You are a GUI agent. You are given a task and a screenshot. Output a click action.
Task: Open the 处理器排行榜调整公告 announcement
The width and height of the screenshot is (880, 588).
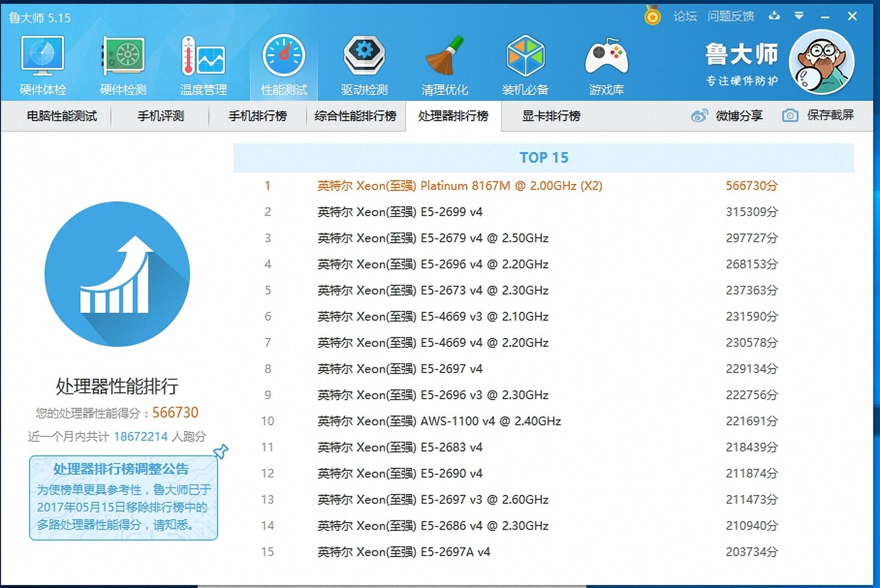click(124, 497)
